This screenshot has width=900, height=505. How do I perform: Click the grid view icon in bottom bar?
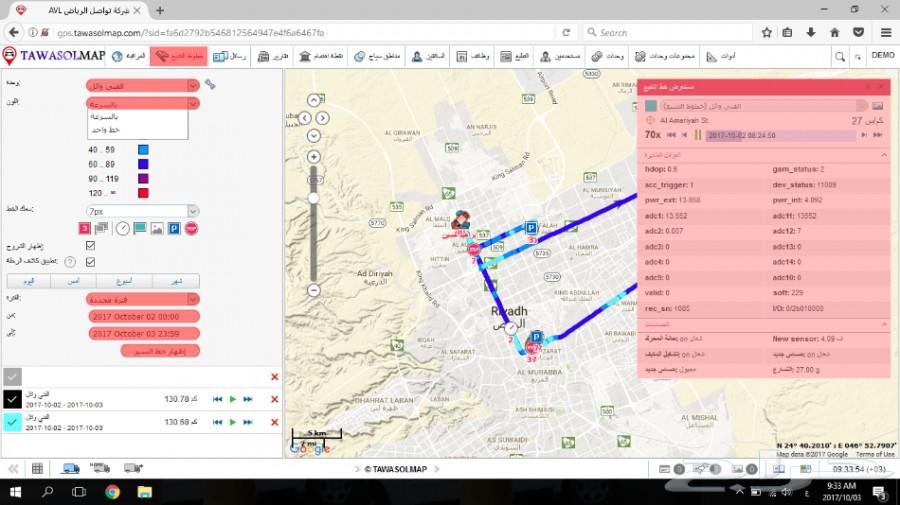(37, 469)
